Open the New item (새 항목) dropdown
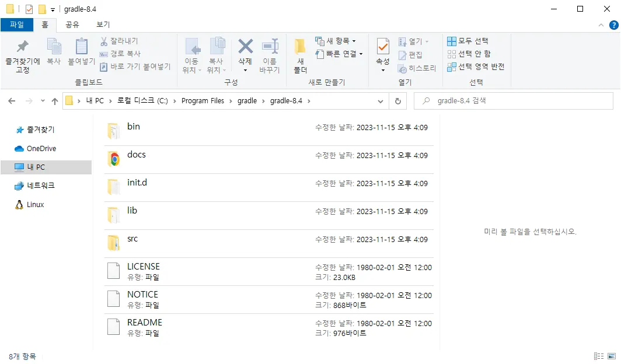Viewport: 621px width, 364px height. pos(336,41)
